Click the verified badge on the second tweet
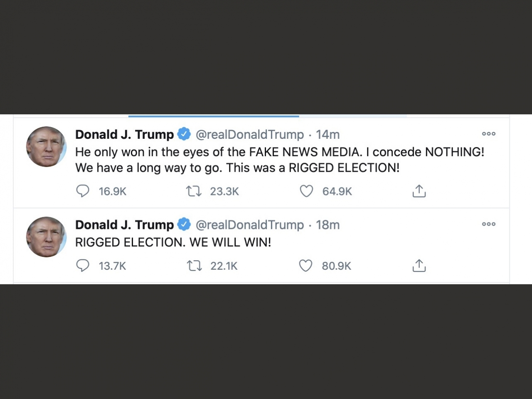This screenshot has height=399, width=532. (x=184, y=224)
